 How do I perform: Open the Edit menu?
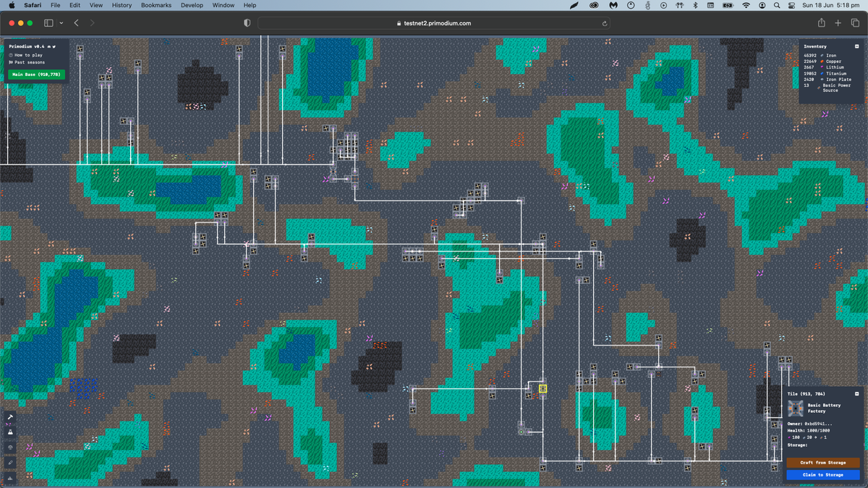tap(75, 5)
